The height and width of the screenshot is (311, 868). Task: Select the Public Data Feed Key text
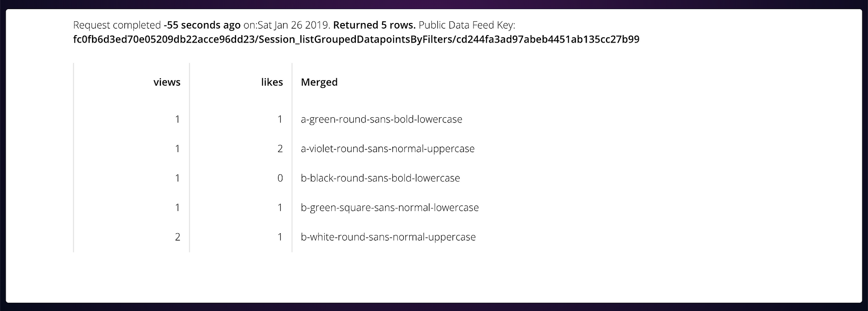point(356,40)
